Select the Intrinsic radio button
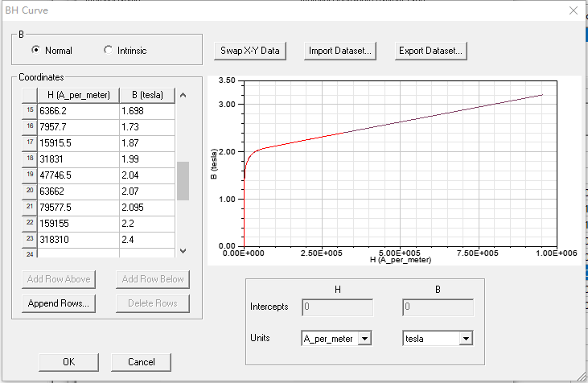588x383 pixels. coord(109,51)
